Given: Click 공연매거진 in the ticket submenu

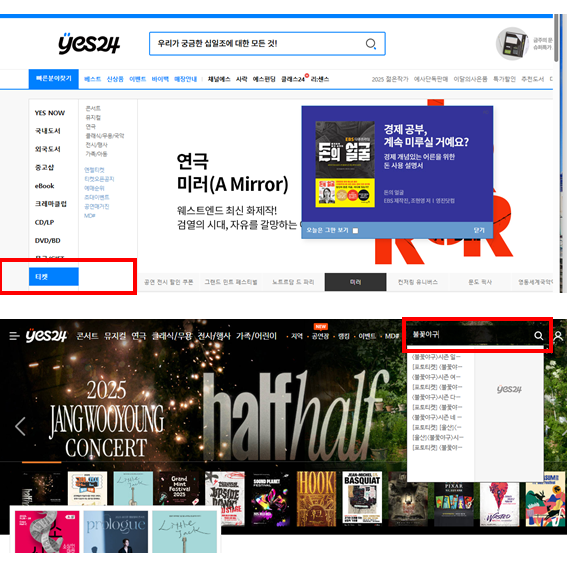Looking at the screenshot, I should click(x=97, y=206).
